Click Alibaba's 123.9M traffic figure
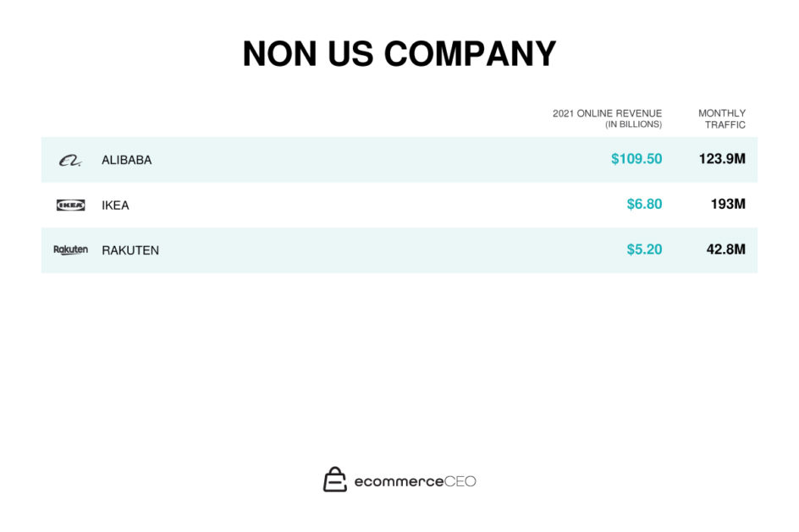The width and height of the screenshot is (799, 532). click(x=722, y=159)
